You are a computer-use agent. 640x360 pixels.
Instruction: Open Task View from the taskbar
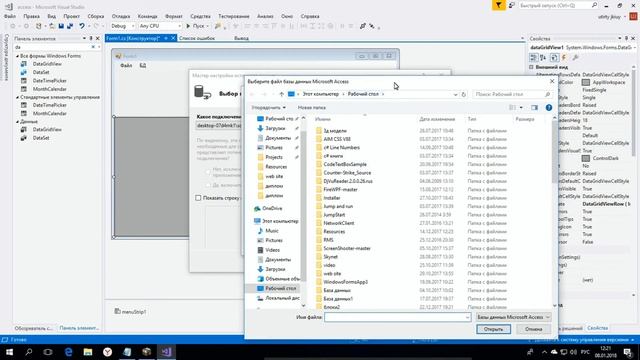[x=48, y=352]
